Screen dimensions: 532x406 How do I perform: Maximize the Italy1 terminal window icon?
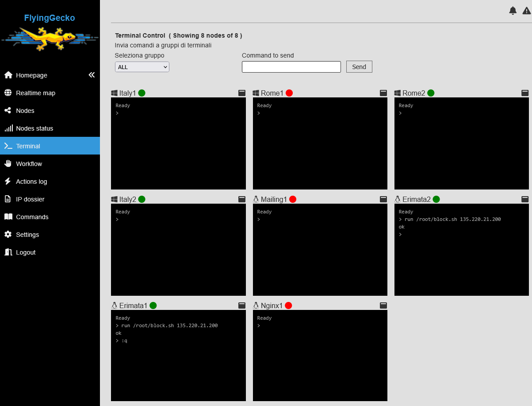click(242, 93)
